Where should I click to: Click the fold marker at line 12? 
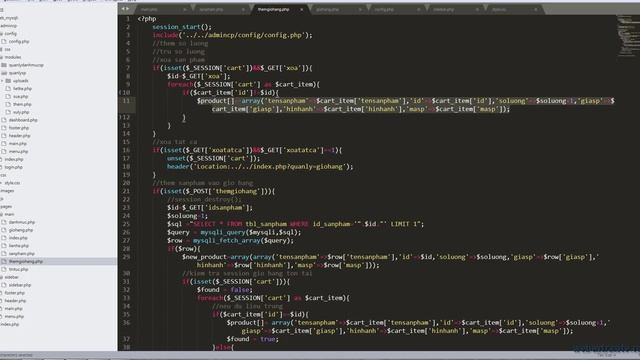pos(120,117)
